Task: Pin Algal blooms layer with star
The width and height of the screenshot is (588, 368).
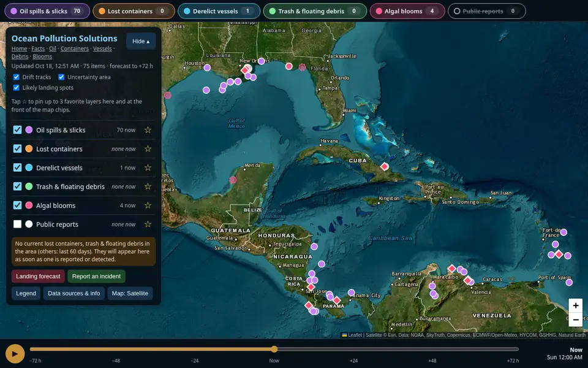Action: (x=148, y=205)
